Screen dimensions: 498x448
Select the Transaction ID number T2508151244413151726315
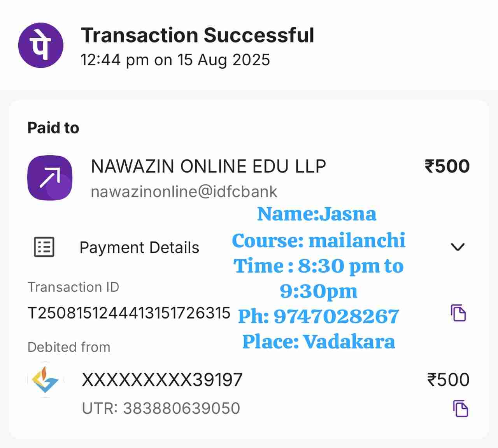pyautogui.click(x=129, y=313)
